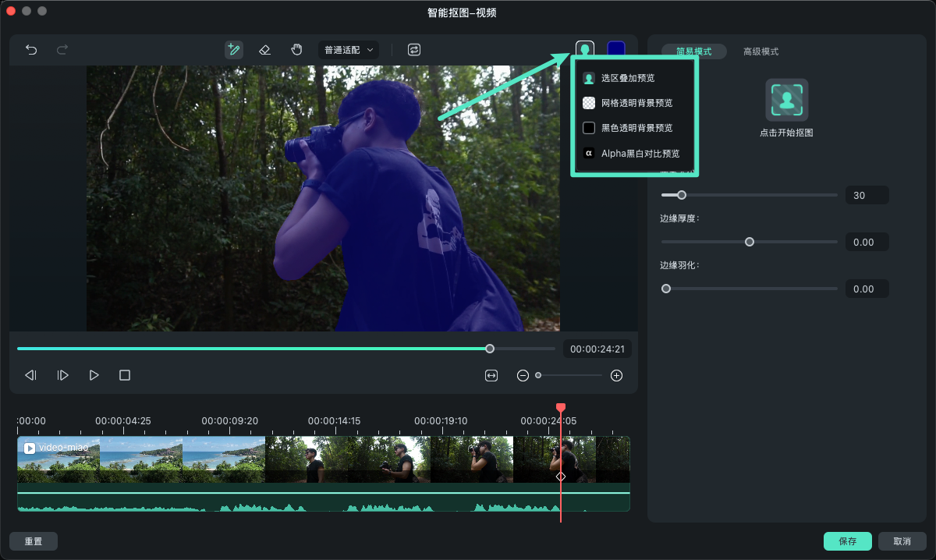Click the undo arrow icon
Screen dimensions: 936x560
coord(31,49)
